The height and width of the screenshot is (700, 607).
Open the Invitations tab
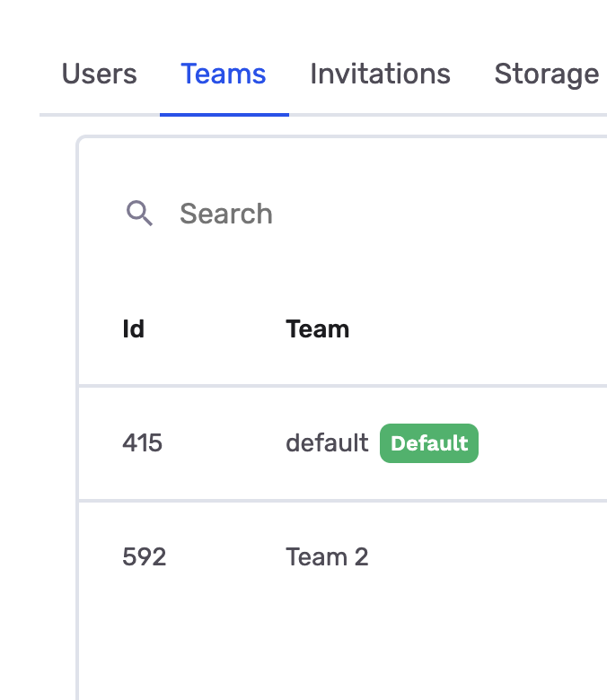click(380, 74)
